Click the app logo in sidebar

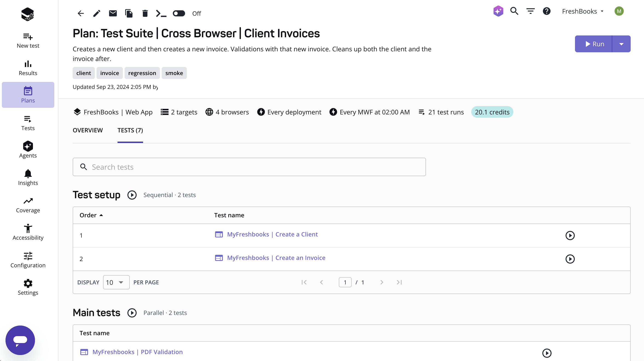(28, 14)
